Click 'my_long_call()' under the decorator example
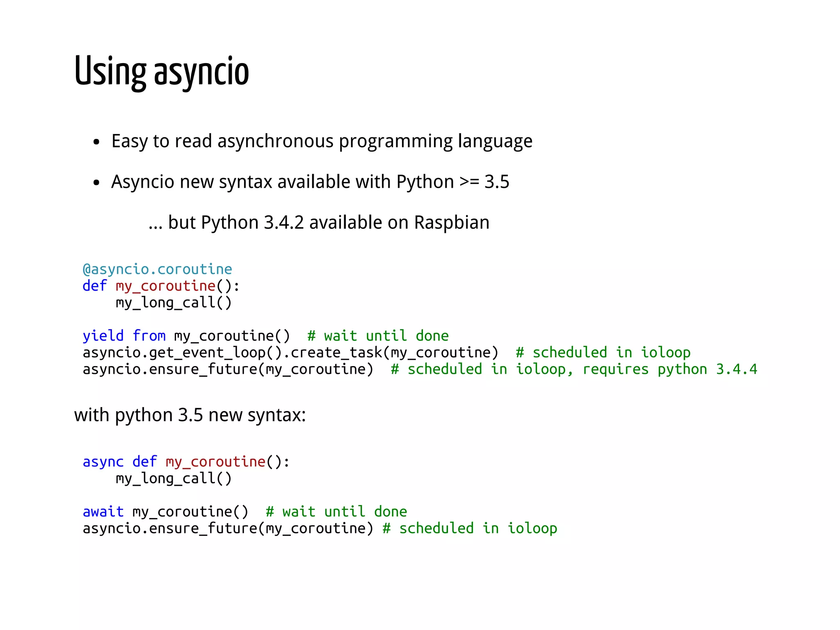Image resolution: width=840 pixels, height=630 pixels. 174,303
